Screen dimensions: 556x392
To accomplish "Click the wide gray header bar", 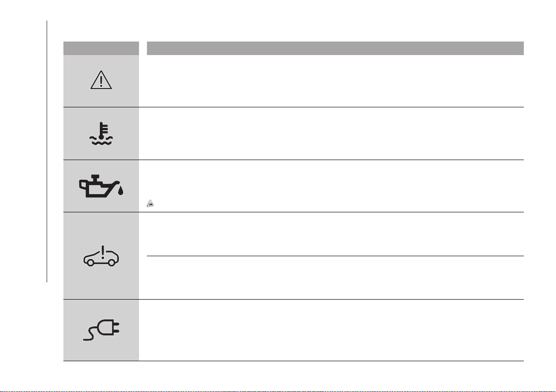I will (335, 48).
